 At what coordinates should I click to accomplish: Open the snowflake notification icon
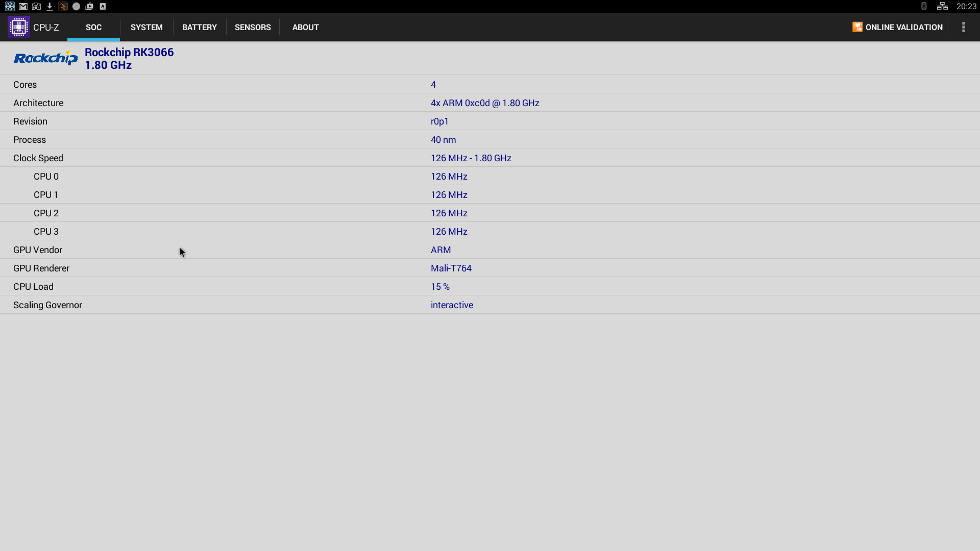tap(10, 6)
